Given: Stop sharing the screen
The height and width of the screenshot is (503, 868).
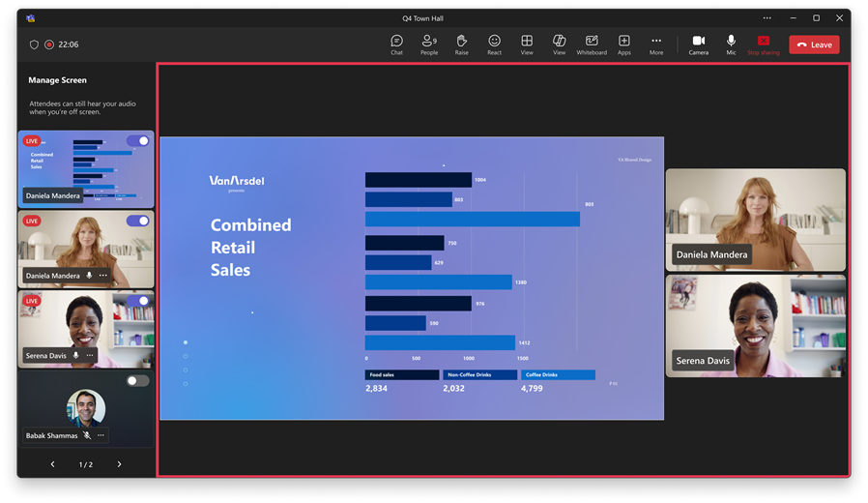Looking at the screenshot, I should pyautogui.click(x=764, y=44).
